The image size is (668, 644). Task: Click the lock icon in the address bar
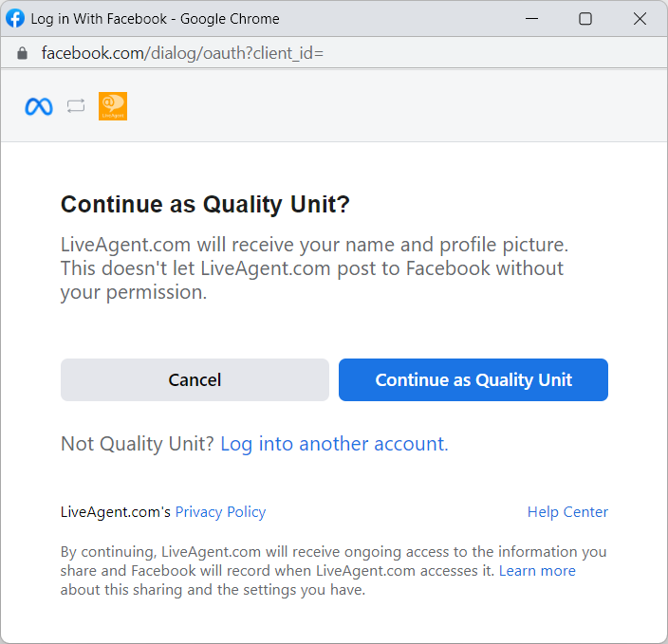[23, 53]
